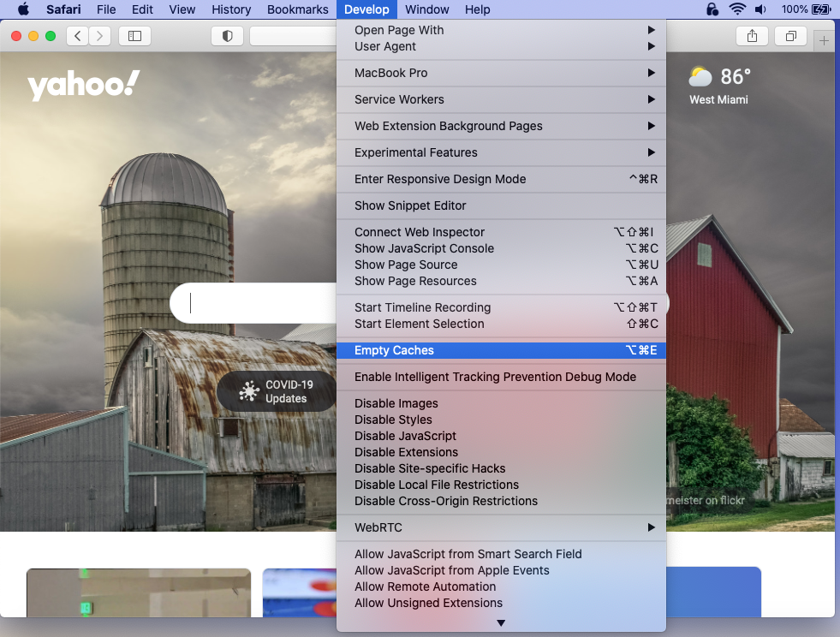Image resolution: width=840 pixels, height=637 pixels.
Task: Open the Yahoo logo homepage link
Action: pyautogui.click(x=84, y=85)
